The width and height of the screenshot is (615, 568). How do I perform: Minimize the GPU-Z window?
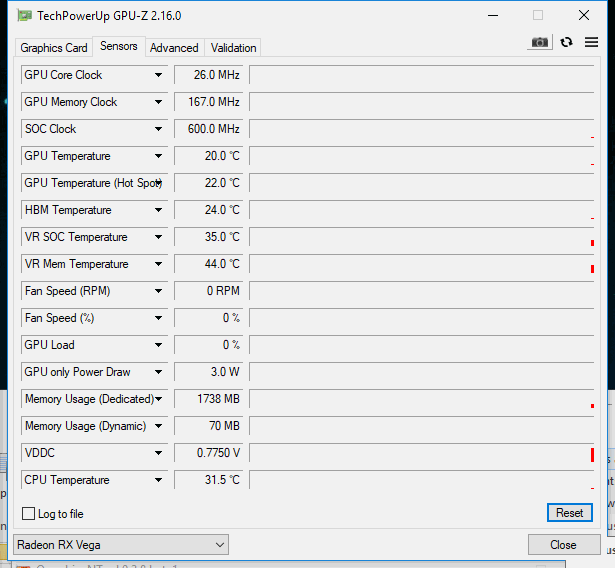(493, 16)
